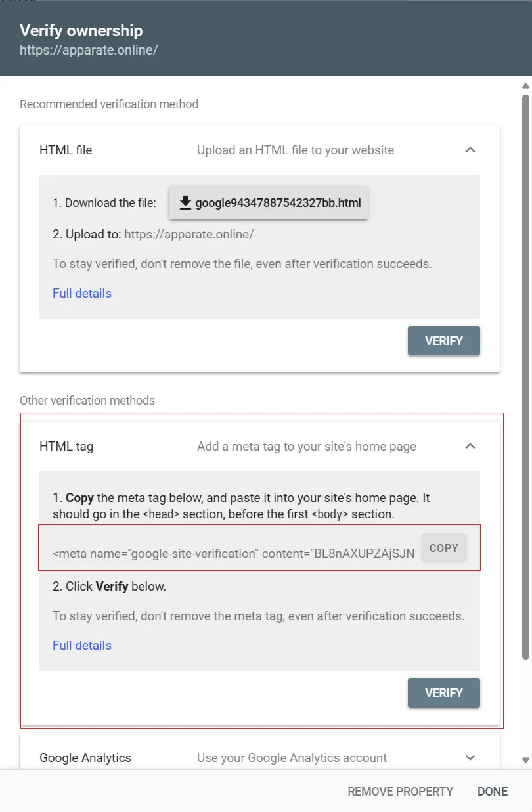The image size is (532, 812).
Task: Select the "HTML tag" method title
Action: [66, 446]
